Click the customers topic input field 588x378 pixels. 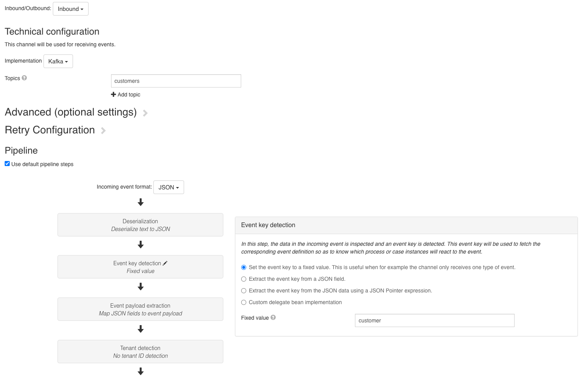click(x=176, y=81)
